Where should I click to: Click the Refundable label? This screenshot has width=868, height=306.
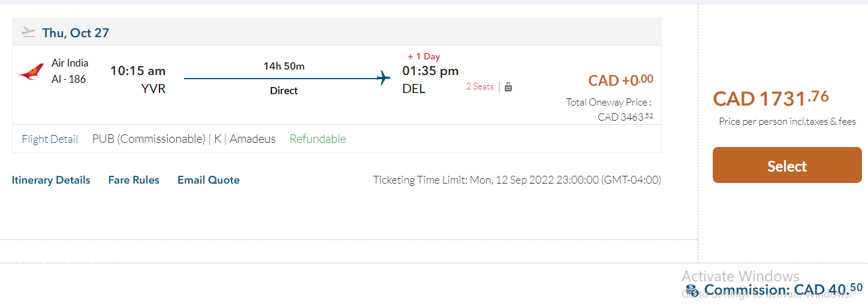318,139
